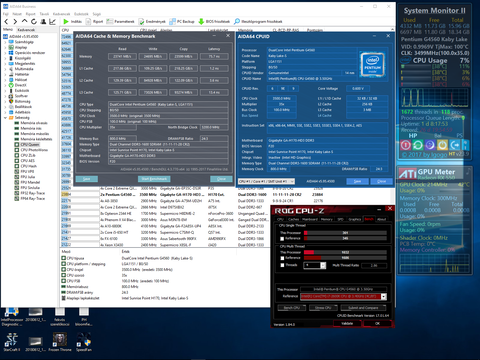Screen dimensions: 480x360
Task: Click Start Benchmark in Cache & Memory Benchmark
Action: 154,179
